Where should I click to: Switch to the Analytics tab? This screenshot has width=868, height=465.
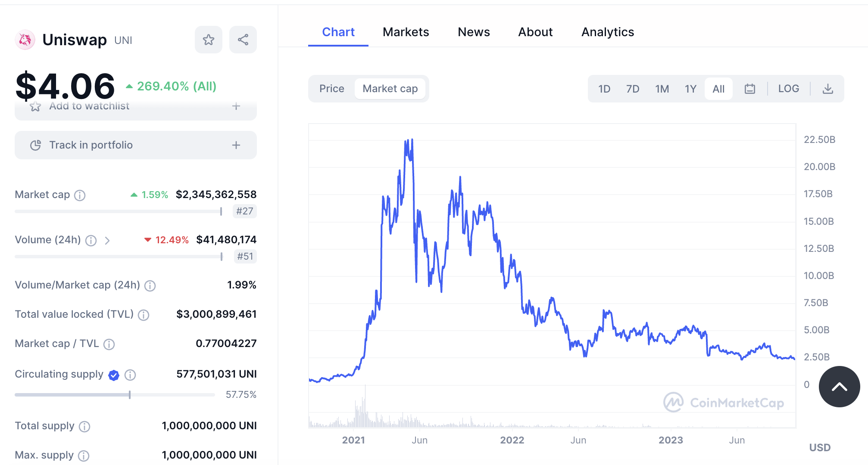[607, 32]
